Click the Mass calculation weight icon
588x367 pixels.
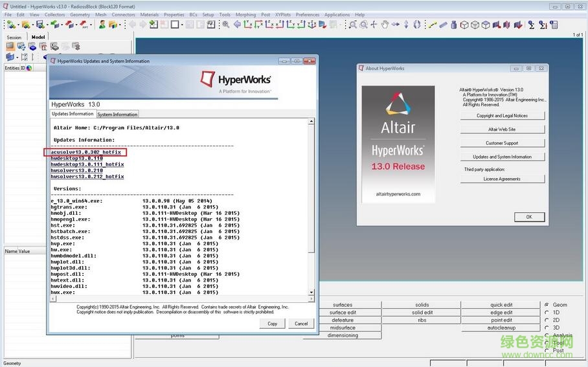(455, 25)
